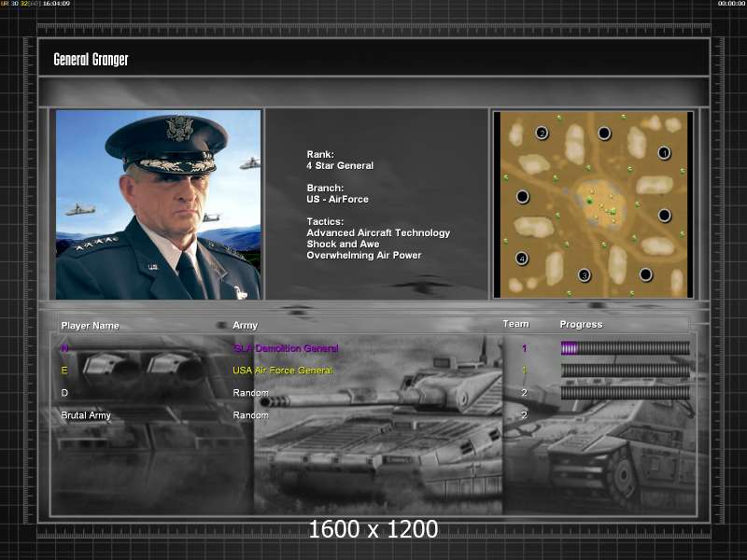Click 'Random' army for player D
The height and width of the screenshot is (560, 747).
pos(250,393)
